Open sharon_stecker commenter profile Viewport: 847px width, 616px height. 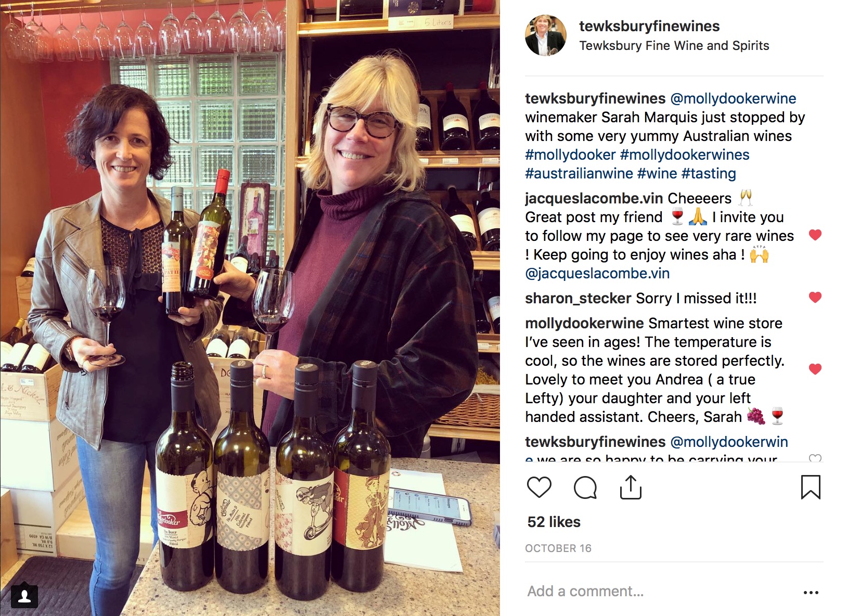(578, 298)
